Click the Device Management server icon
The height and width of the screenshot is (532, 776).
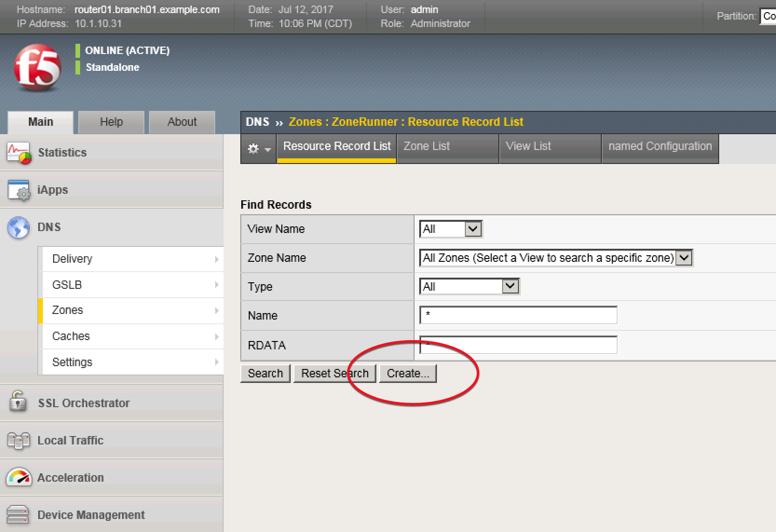coord(18,515)
